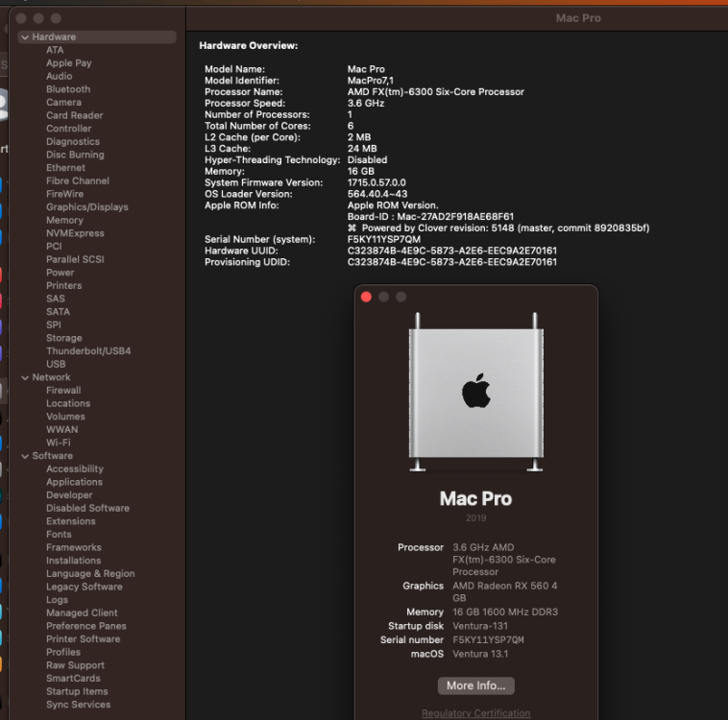
Task: Open the Managed Client entry
Action: 82,612
